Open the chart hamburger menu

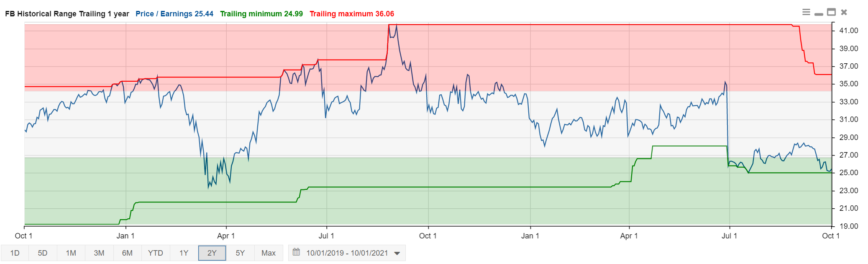tap(806, 12)
